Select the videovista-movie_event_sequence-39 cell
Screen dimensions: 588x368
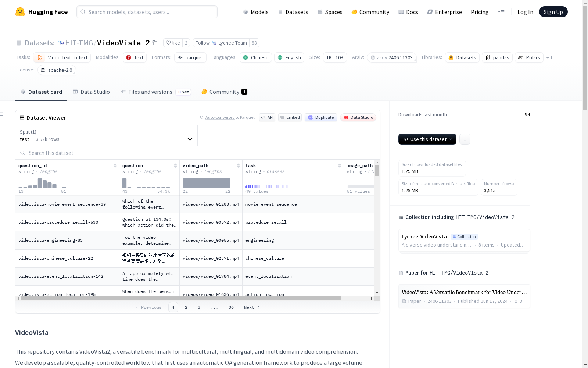[x=67, y=204]
